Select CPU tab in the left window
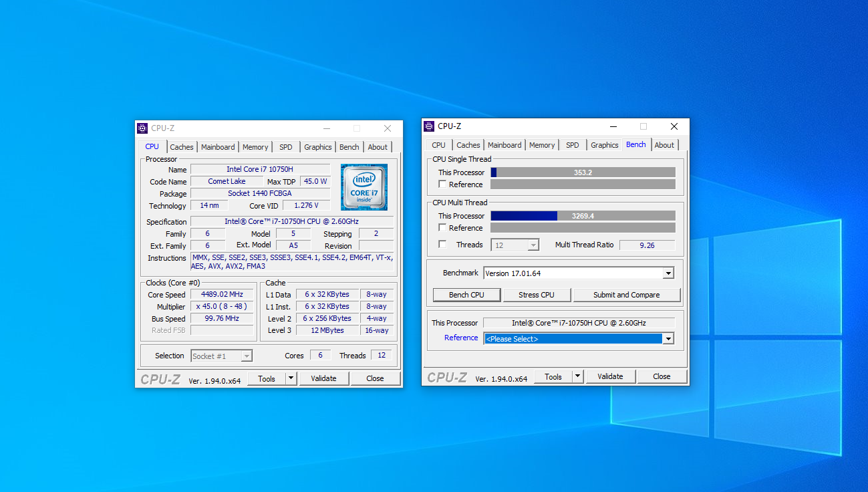The width and height of the screenshot is (868, 492). pos(152,146)
